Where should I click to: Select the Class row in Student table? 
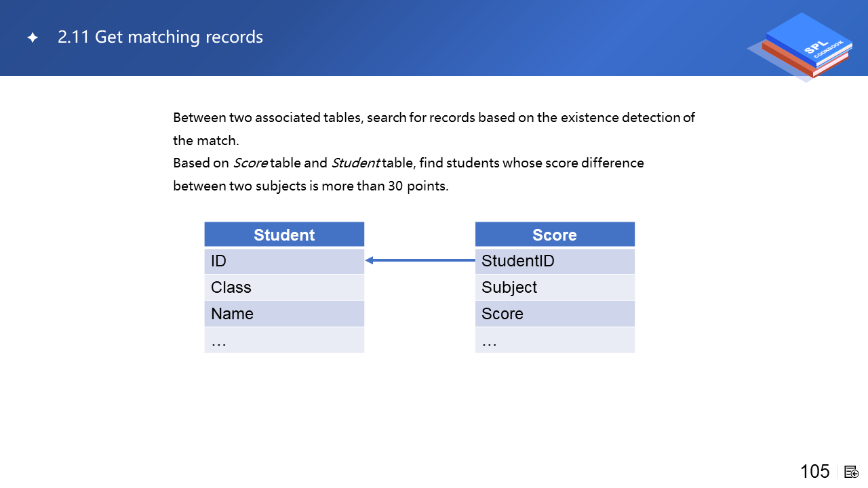284,287
